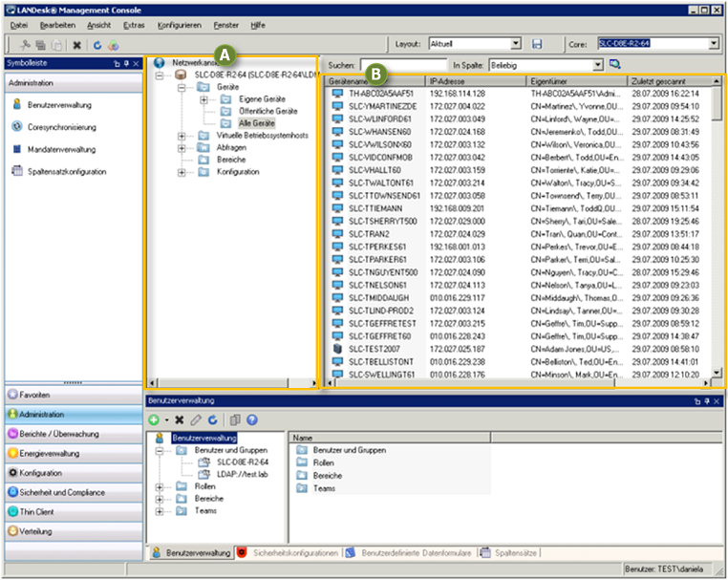Pin the Symbolleiste panel
Image resolution: width=728 pixels, height=580 pixels.
click(x=126, y=64)
